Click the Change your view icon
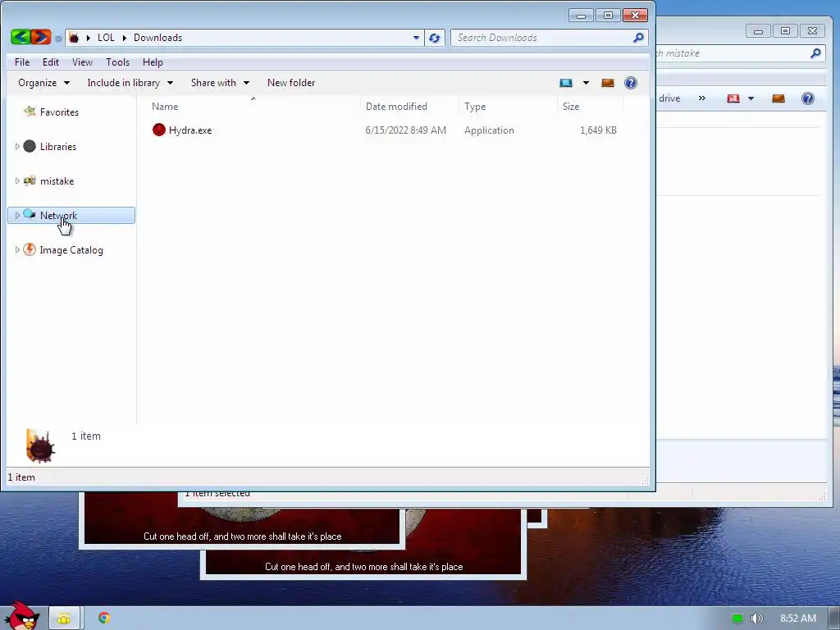Screen dimensions: 840x630 tap(566, 83)
